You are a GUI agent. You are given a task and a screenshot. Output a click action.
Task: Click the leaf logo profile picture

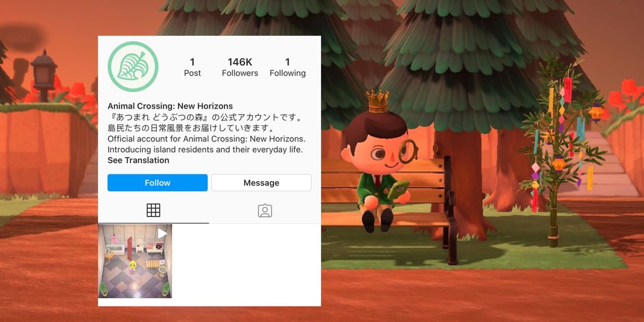click(133, 67)
